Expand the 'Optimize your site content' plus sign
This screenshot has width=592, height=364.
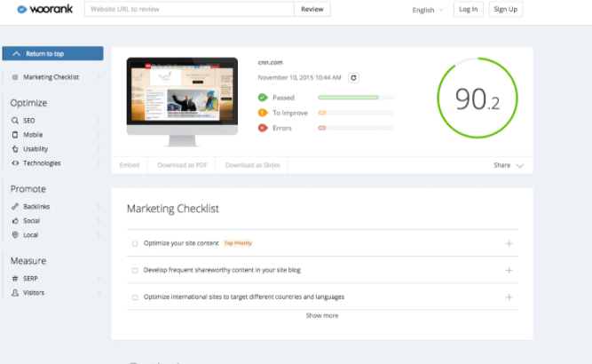tap(509, 243)
